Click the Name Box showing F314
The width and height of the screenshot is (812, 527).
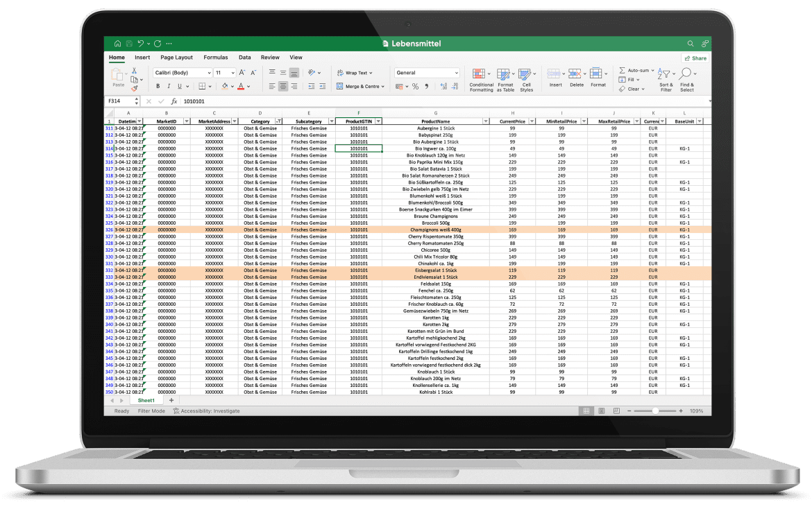(x=121, y=101)
